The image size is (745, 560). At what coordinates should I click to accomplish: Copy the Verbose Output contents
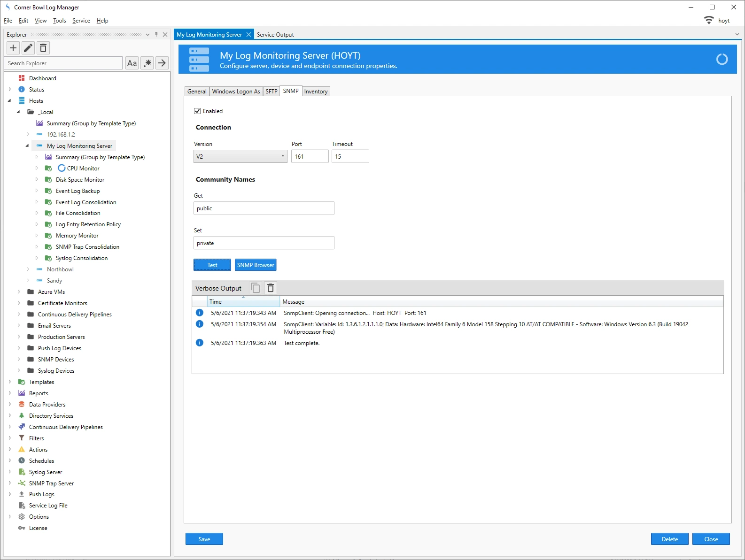[256, 288]
